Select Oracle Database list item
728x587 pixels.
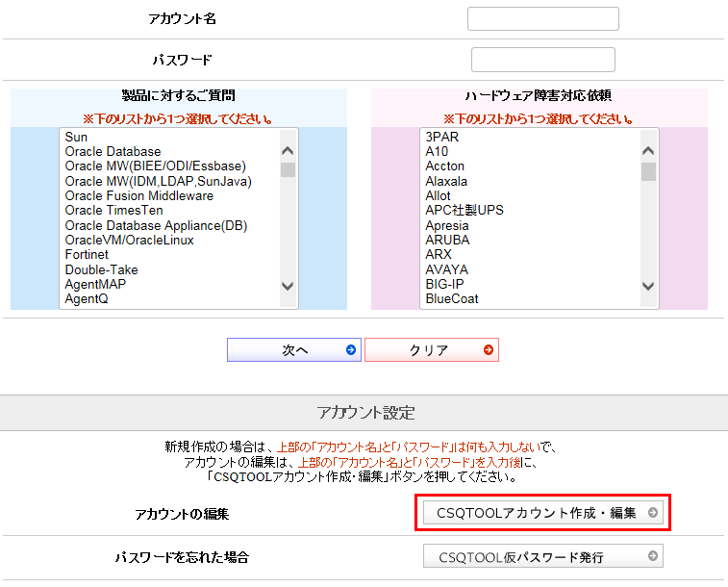tap(113, 151)
